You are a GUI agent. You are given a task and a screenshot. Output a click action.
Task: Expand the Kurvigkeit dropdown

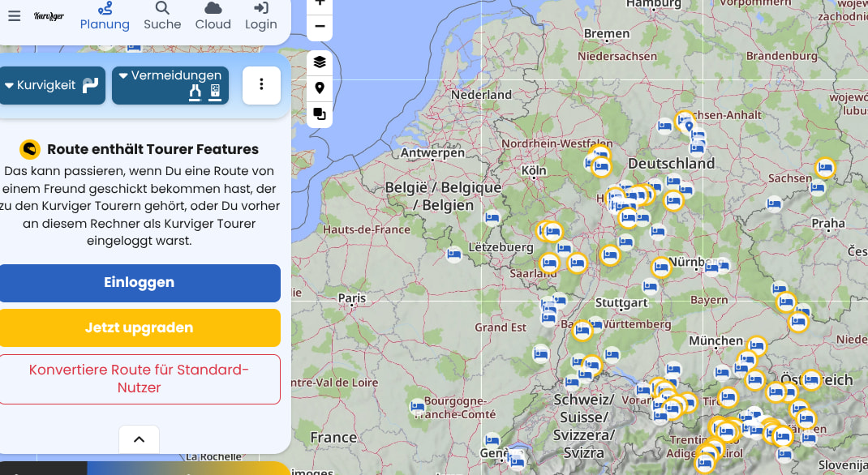[x=52, y=85]
